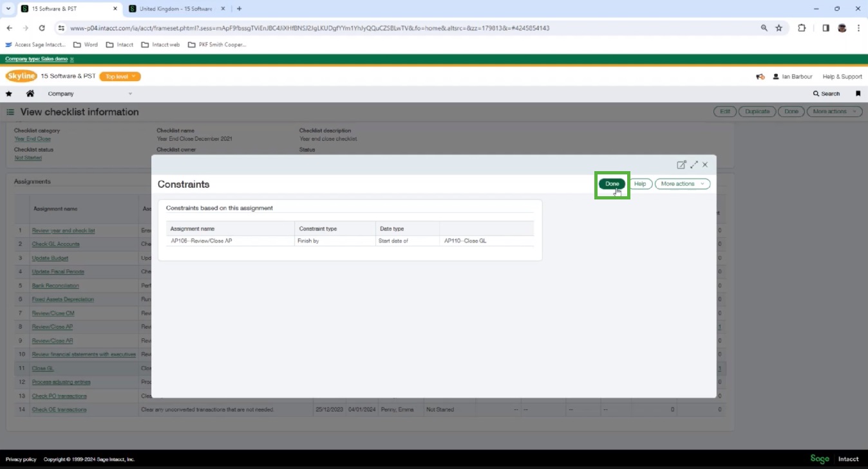The image size is (868, 469).
Task: Click Help & Support in the header
Action: (x=842, y=76)
